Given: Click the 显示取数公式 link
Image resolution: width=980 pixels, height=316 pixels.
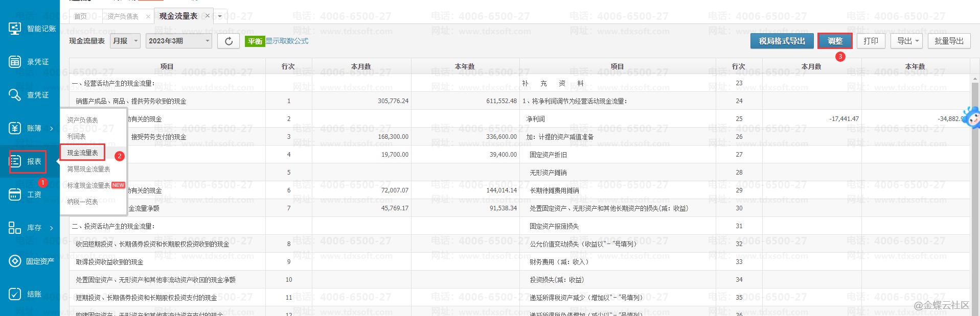Looking at the screenshot, I should click(287, 41).
